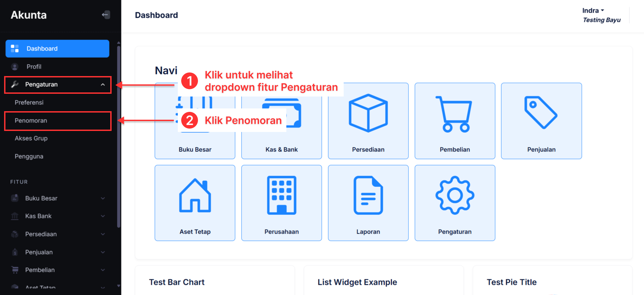Open the Aset Tetap house tile
This screenshot has height=295, width=644.
tap(195, 203)
